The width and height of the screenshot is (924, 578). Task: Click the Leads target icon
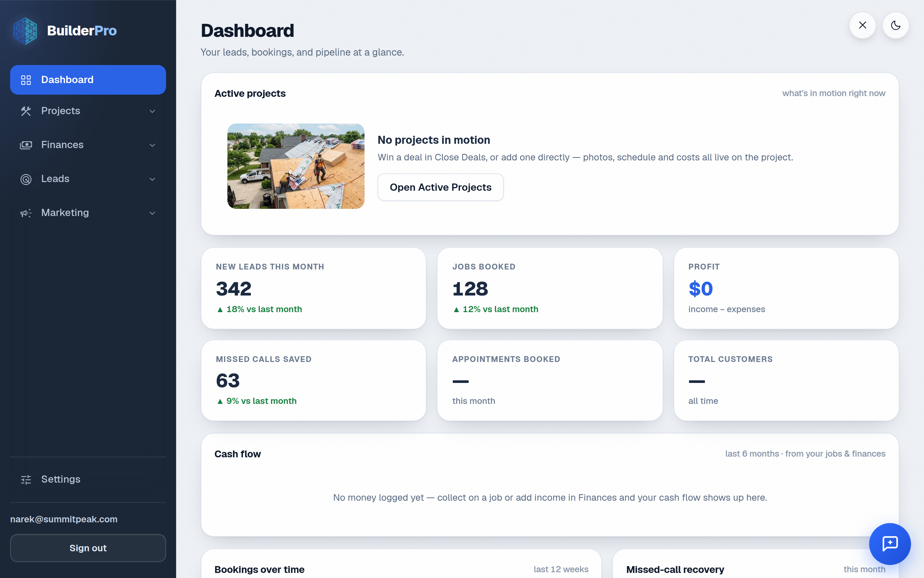click(x=26, y=179)
